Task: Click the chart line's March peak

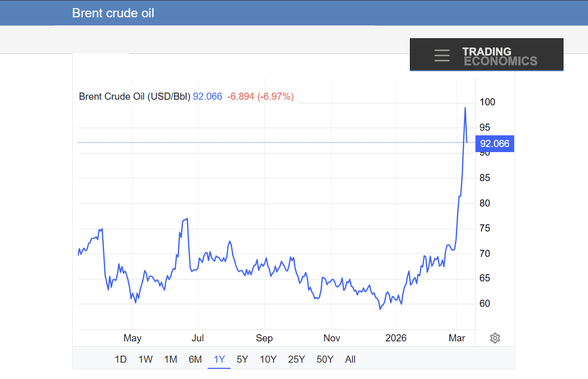Action: 465,108
